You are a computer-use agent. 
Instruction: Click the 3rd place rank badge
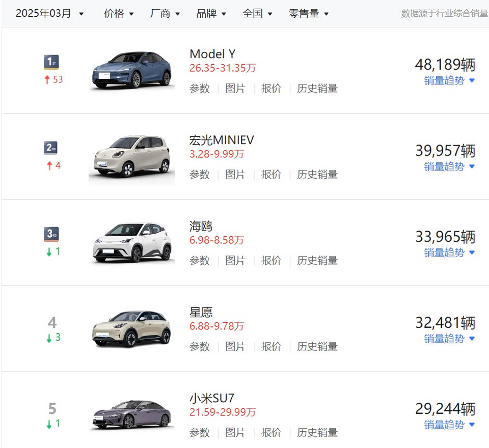pyautogui.click(x=51, y=234)
